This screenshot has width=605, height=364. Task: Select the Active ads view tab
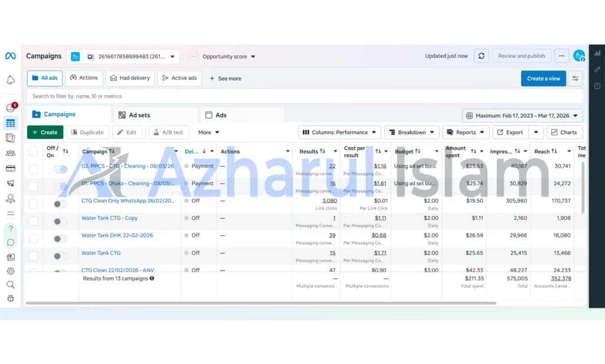[180, 78]
